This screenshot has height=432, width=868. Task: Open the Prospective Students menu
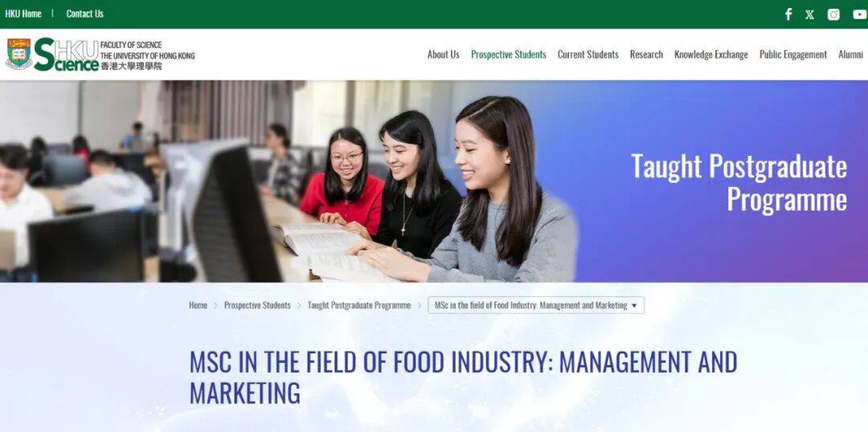tap(508, 55)
